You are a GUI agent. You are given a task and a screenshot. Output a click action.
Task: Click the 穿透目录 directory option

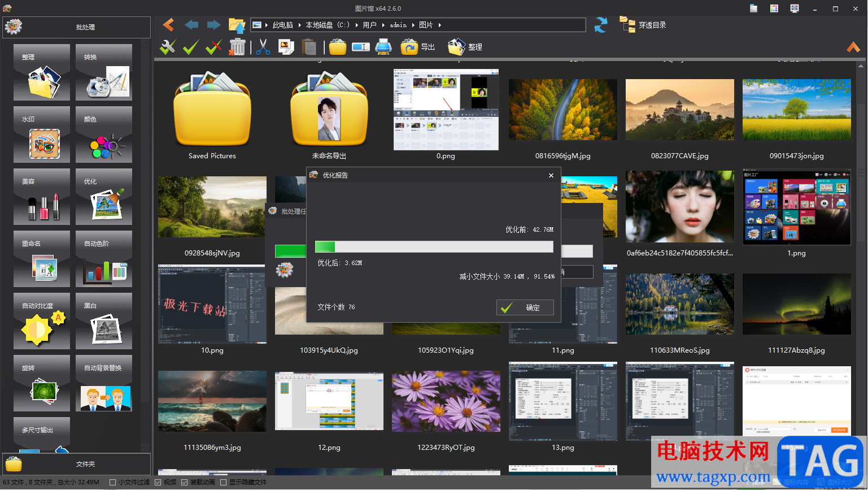tap(643, 25)
